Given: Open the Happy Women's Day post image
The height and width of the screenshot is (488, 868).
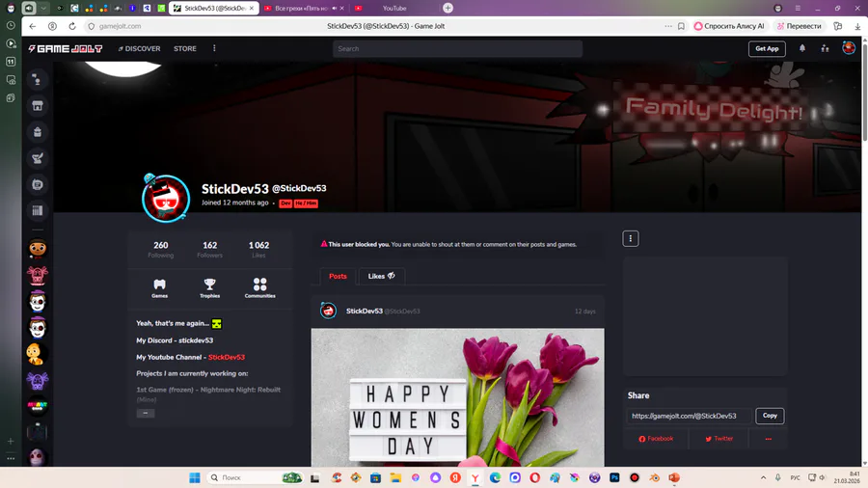Looking at the screenshot, I should tap(457, 397).
